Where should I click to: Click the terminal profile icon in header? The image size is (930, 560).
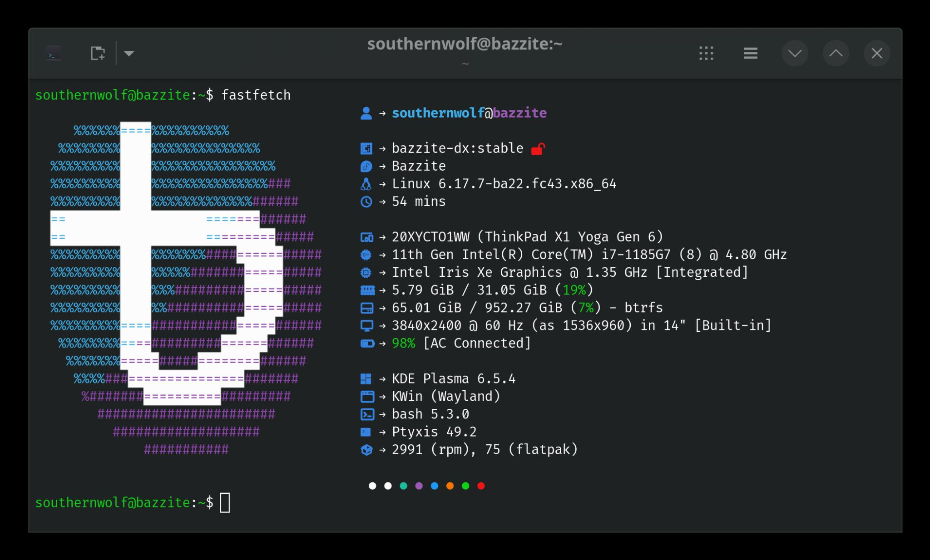coord(54,54)
